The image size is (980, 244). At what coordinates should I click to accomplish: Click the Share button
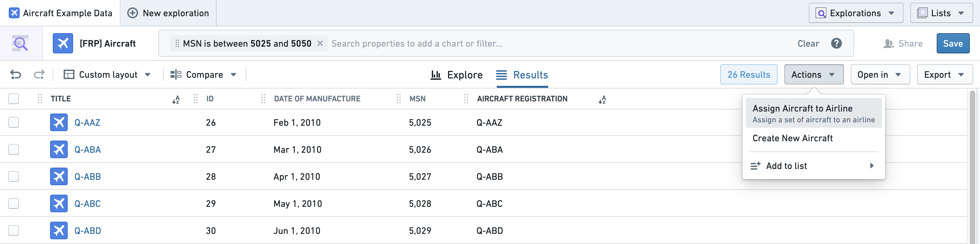pyautogui.click(x=903, y=44)
